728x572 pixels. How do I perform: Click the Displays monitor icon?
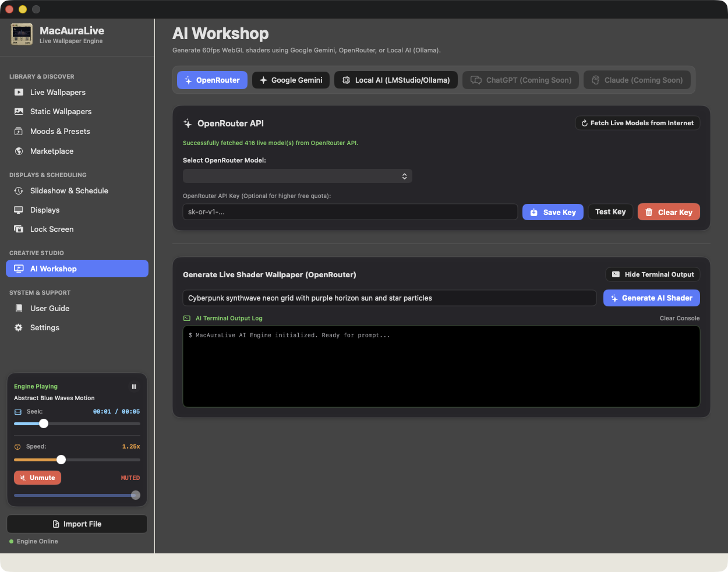(19, 210)
